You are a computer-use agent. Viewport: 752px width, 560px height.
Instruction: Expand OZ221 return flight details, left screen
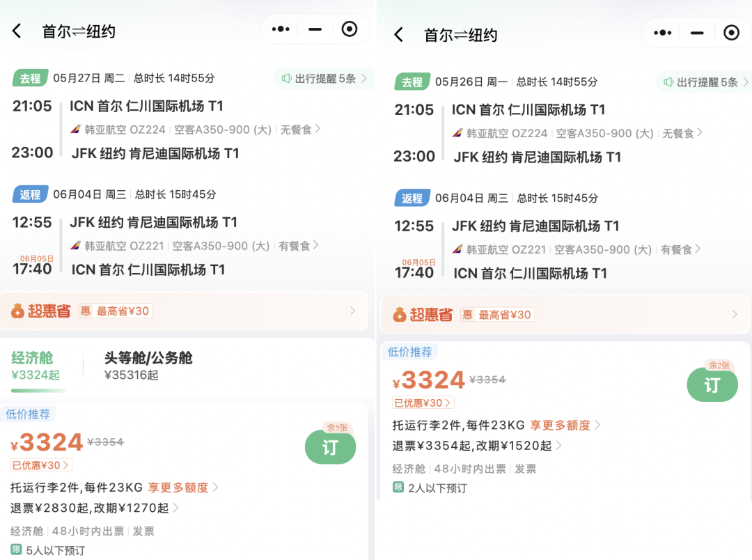coord(194,246)
